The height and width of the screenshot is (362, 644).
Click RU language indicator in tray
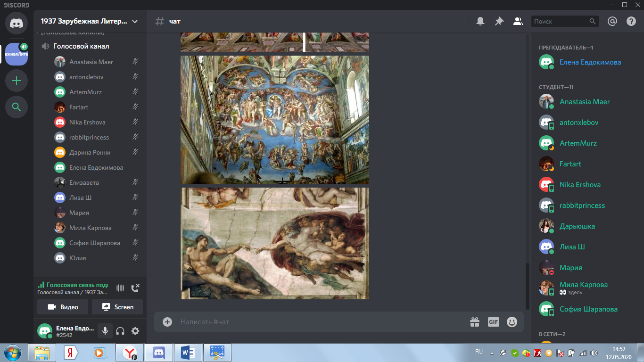pyautogui.click(x=479, y=352)
